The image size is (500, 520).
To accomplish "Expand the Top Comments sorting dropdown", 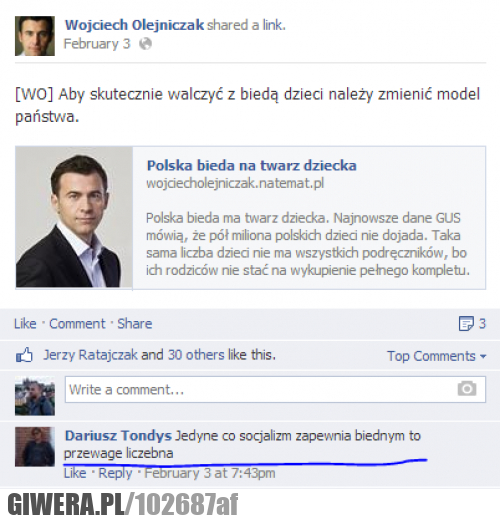I will [x=436, y=356].
